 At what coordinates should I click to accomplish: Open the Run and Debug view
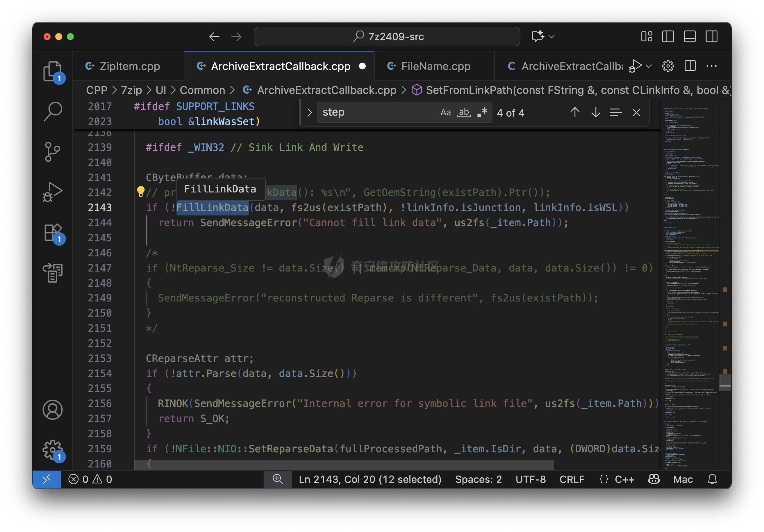(52, 192)
